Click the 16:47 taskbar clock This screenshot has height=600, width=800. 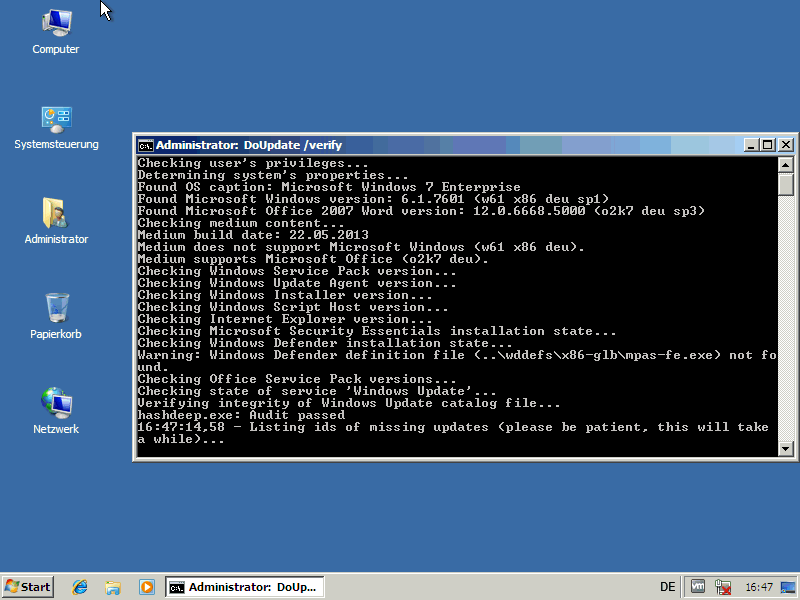tap(759, 587)
